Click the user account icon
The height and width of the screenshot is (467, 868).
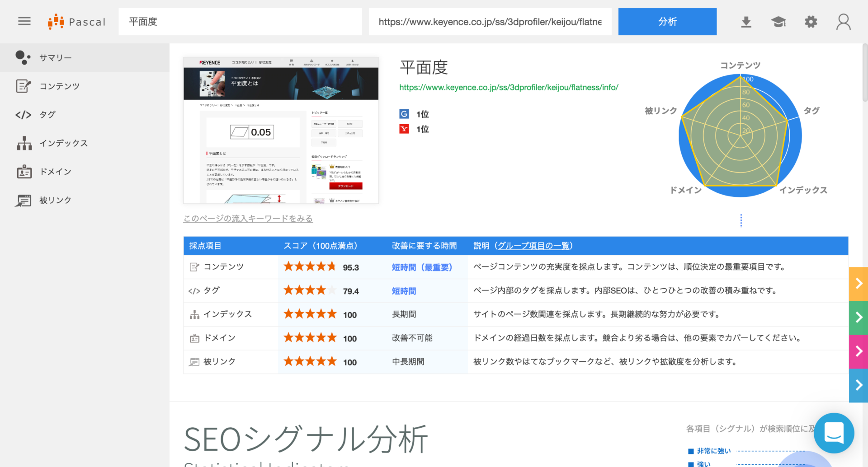pyautogui.click(x=843, y=22)
